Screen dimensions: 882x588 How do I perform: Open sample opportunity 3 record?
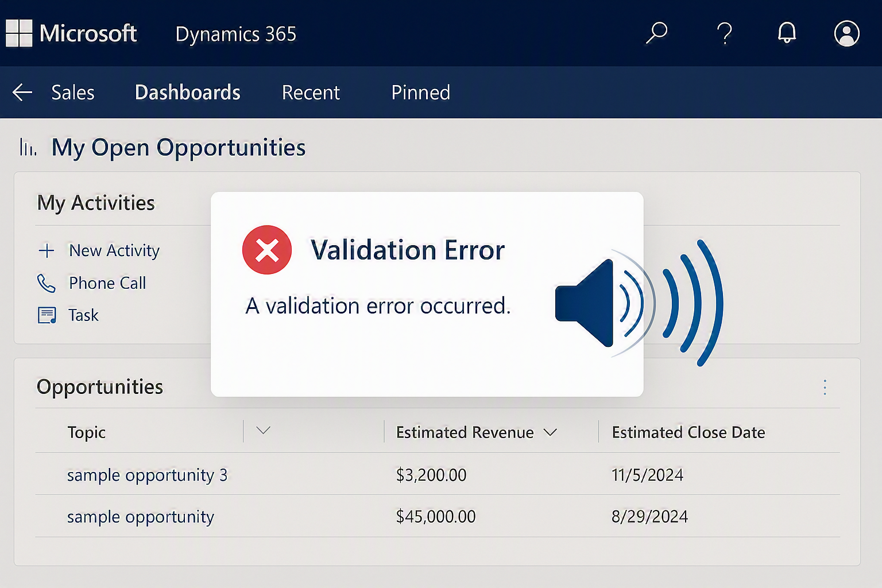pyautogui.click(x=147, y=475)
